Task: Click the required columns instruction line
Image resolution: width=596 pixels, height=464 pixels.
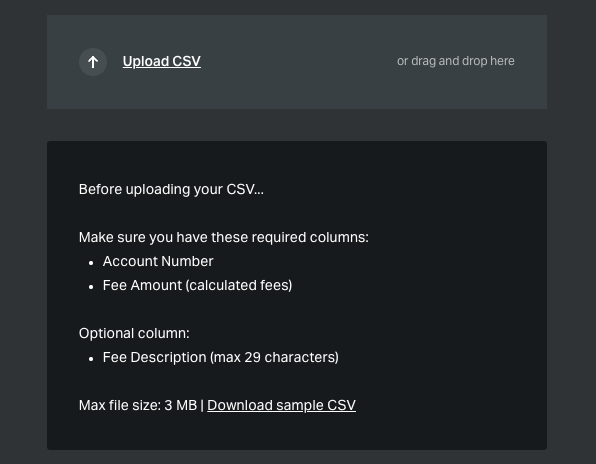Action: [224, 237]
